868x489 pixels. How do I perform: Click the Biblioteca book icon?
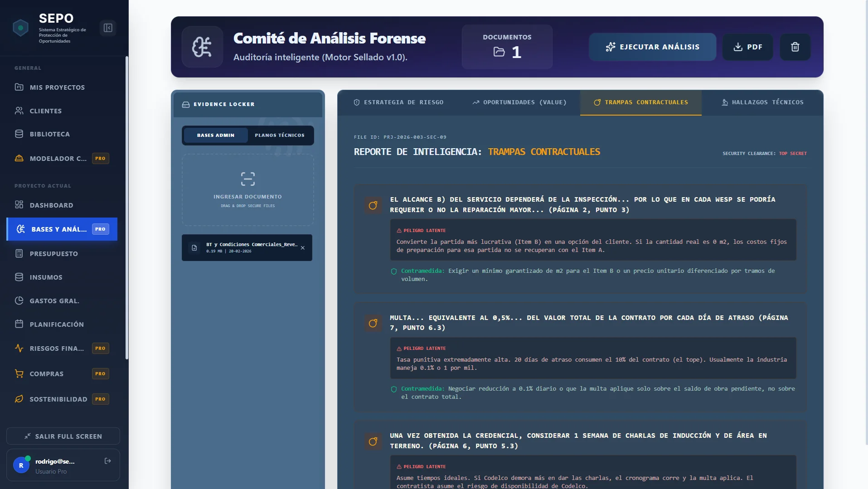(x=19, y=134)
